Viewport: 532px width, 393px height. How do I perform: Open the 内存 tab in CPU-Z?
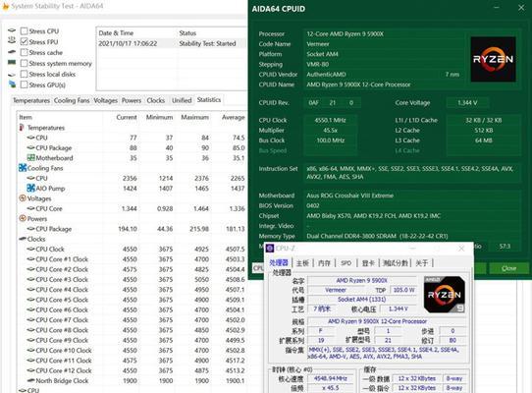coord(324,263)
